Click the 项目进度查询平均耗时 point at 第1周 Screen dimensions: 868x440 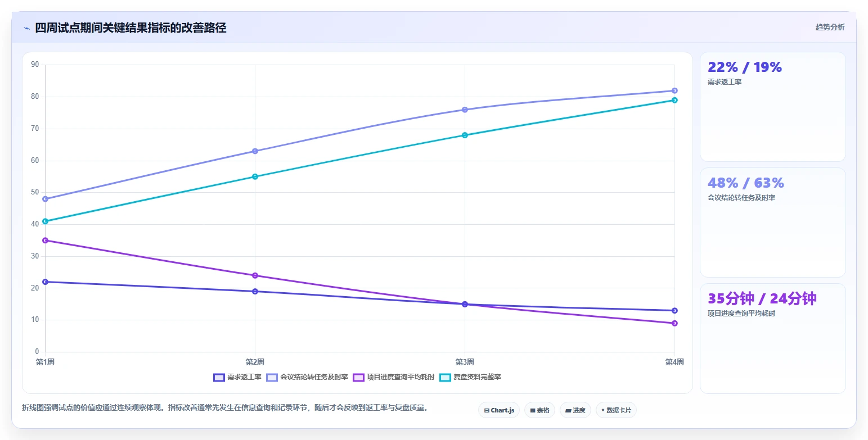[45, 241]
